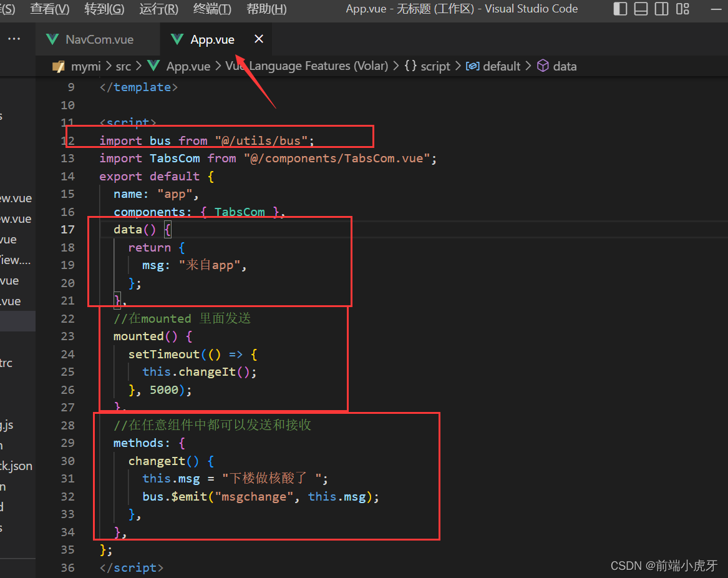This screenshot has width=728, height=578.
Task: Click the name: "app" property
Action: coord(156,194)
